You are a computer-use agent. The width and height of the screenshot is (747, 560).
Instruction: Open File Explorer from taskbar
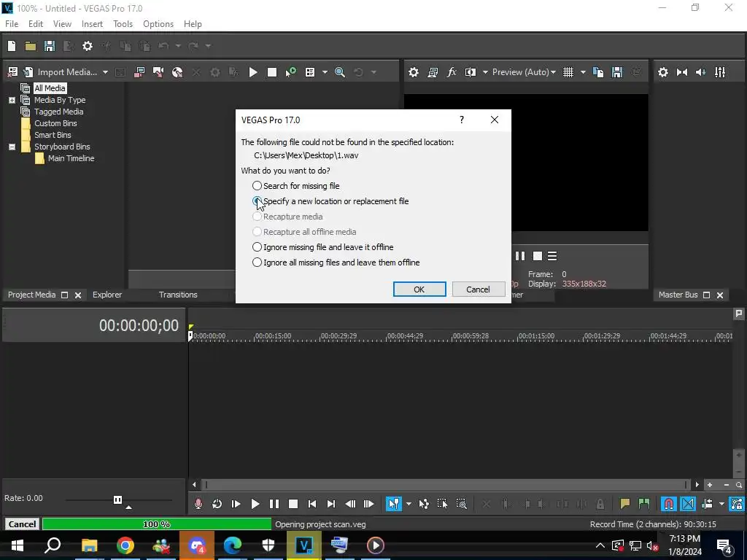click(x=89, y=545)
